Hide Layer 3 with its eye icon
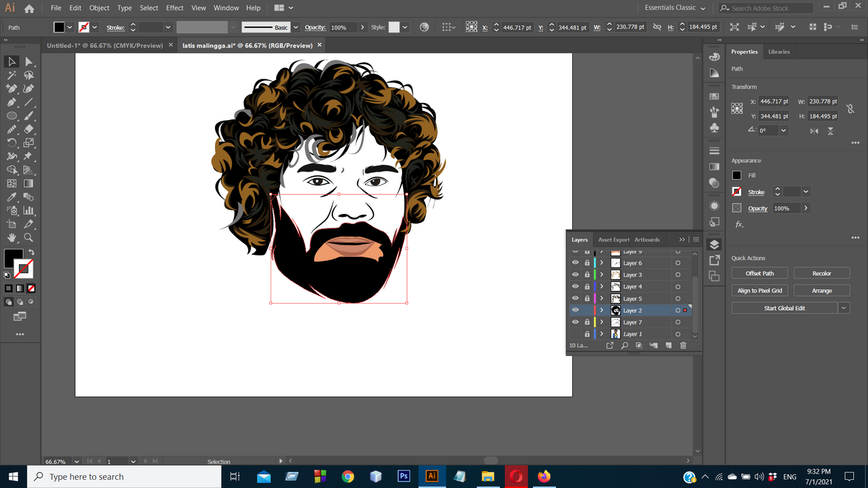The image size is (868, 488). point(575,274)
